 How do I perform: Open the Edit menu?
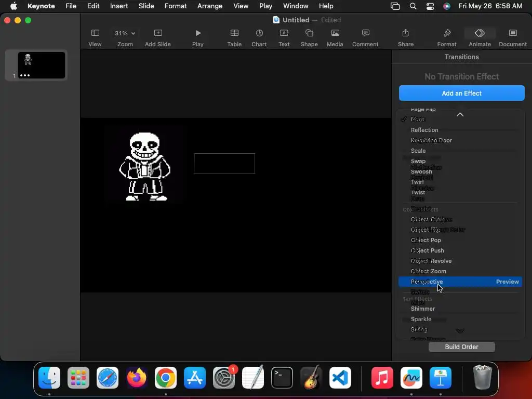94,6
